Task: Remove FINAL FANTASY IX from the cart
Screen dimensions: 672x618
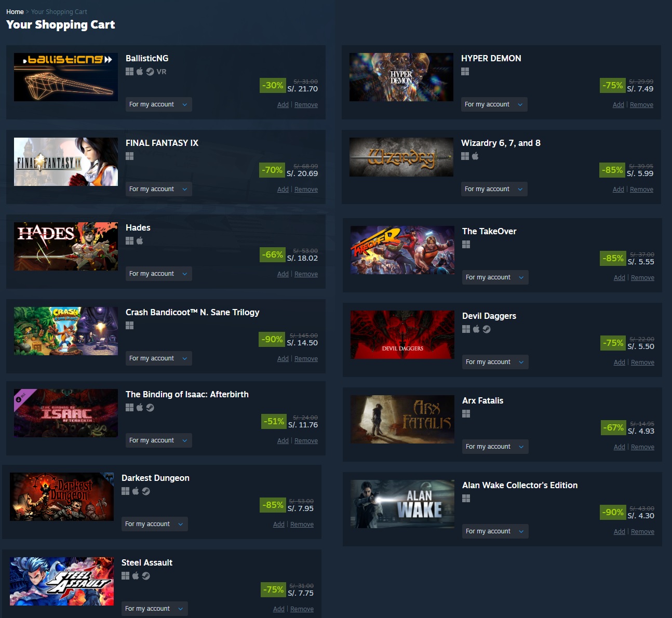Action: click(306, 190)
